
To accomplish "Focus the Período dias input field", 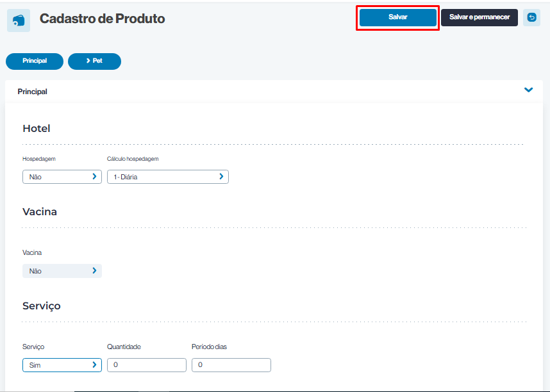I will [x=231, y=365].
